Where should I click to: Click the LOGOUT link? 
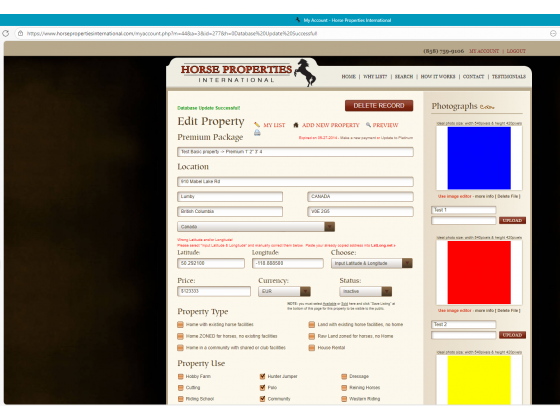516,51
